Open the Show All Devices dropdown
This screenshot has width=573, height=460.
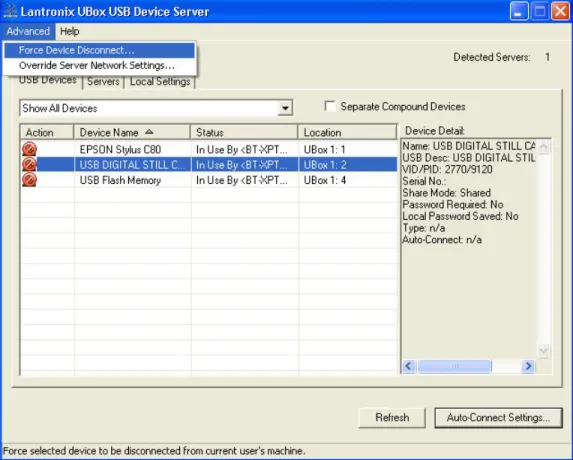285,108
